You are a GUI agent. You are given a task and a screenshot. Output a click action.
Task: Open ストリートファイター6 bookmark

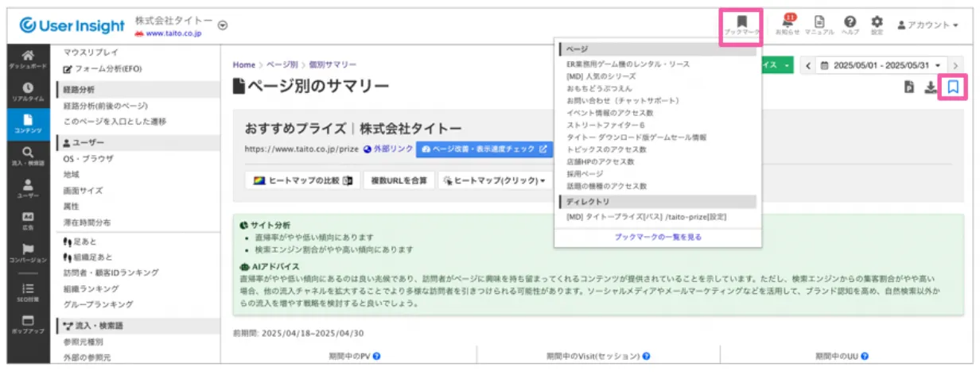pos(605,125)
